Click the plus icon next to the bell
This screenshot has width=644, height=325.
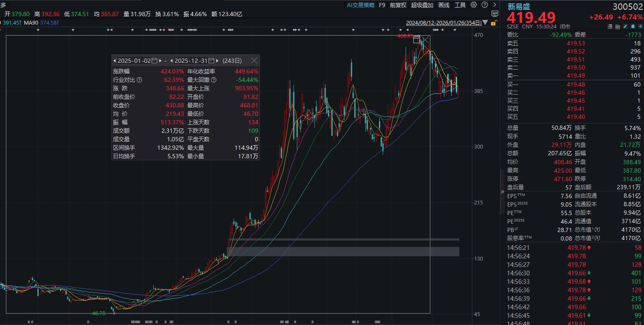pyautogui.click(x=640, y=26)
